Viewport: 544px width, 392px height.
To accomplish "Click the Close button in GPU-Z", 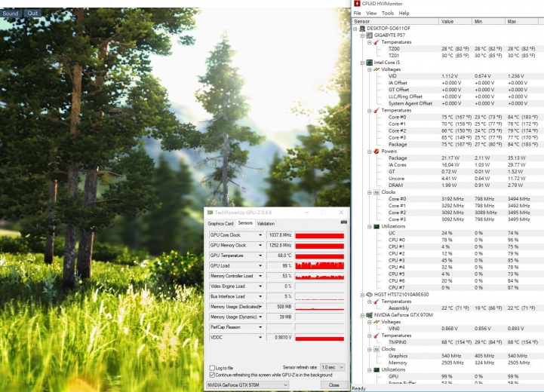I will (x=334, y=384).
